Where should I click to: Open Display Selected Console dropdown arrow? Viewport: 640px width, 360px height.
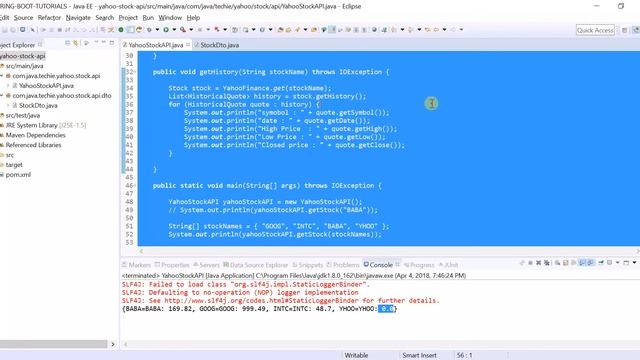tap(618, 262)
